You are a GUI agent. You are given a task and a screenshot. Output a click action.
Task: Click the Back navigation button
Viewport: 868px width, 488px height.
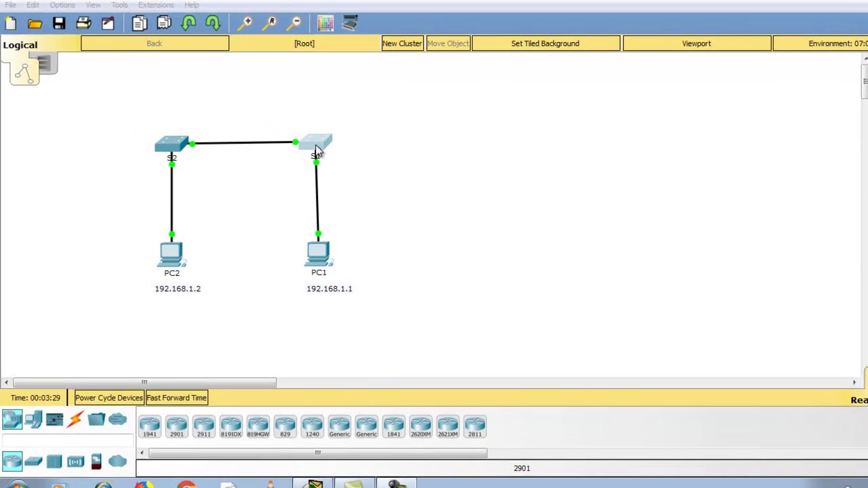(x=155, y=43)
